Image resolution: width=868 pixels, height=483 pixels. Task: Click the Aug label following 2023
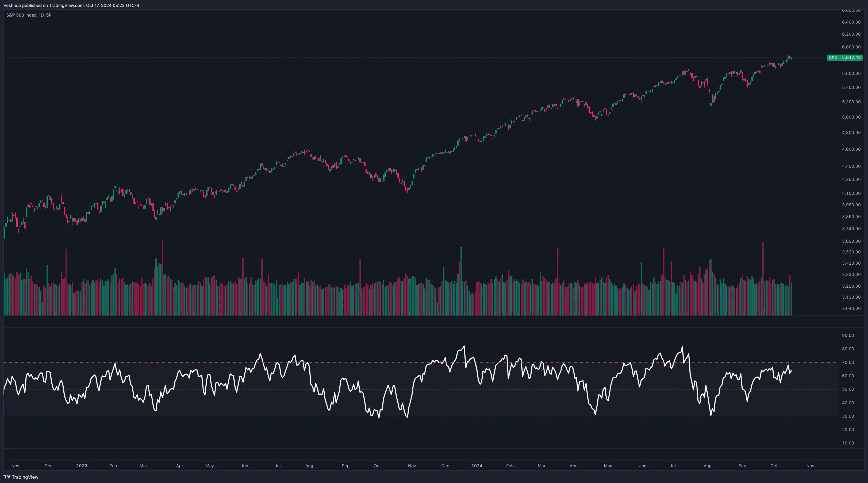(309, 466)
